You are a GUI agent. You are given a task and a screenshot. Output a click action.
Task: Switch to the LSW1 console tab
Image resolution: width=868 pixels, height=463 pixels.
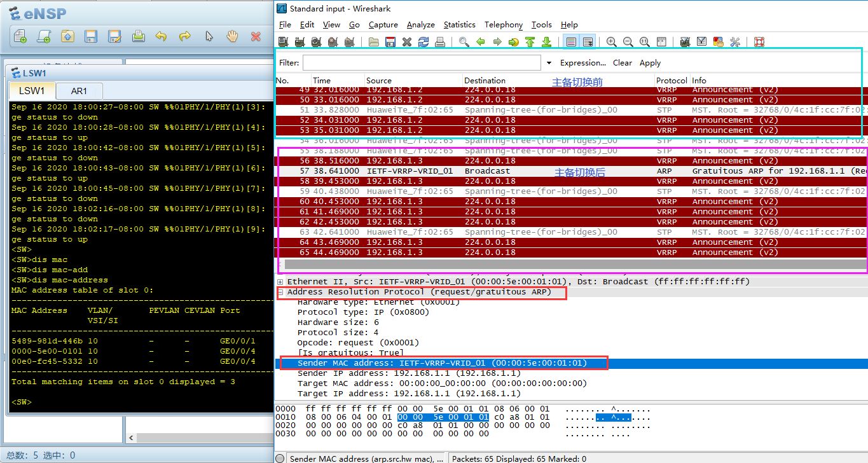pos(32,91)
